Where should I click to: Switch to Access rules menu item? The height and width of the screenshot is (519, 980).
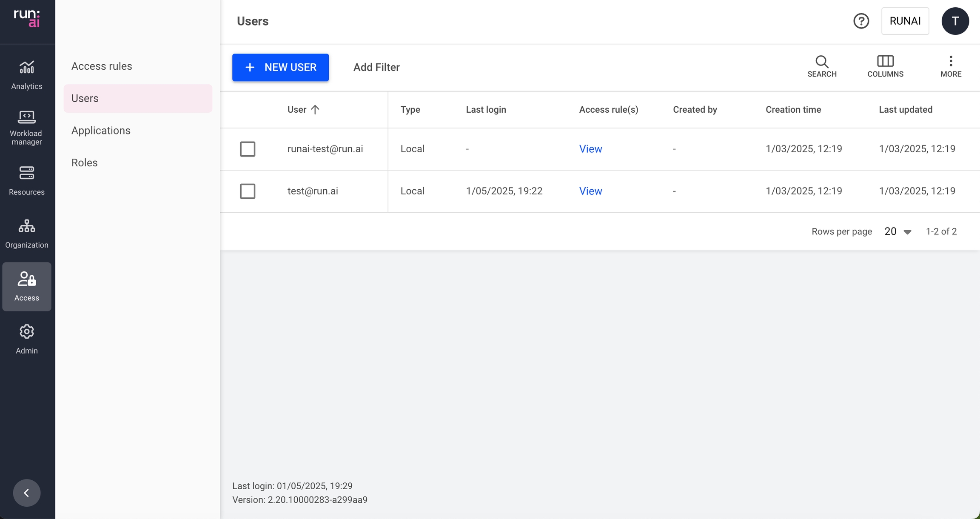pyautogui.click(x=102, y=66)
